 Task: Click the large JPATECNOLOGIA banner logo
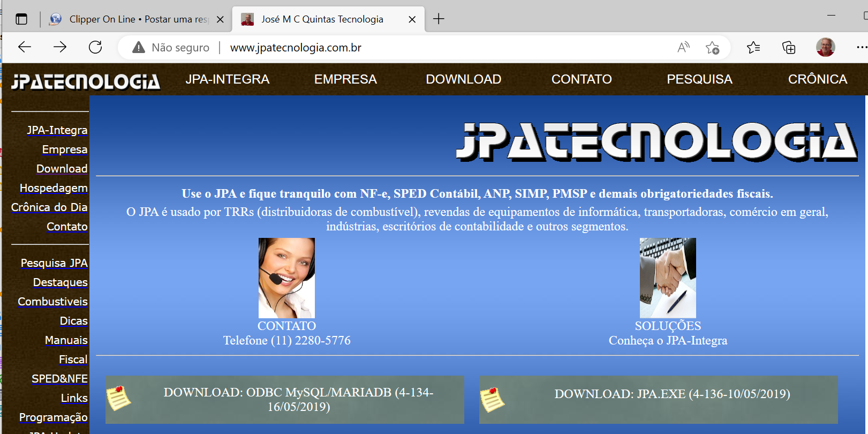pos(657,142)
